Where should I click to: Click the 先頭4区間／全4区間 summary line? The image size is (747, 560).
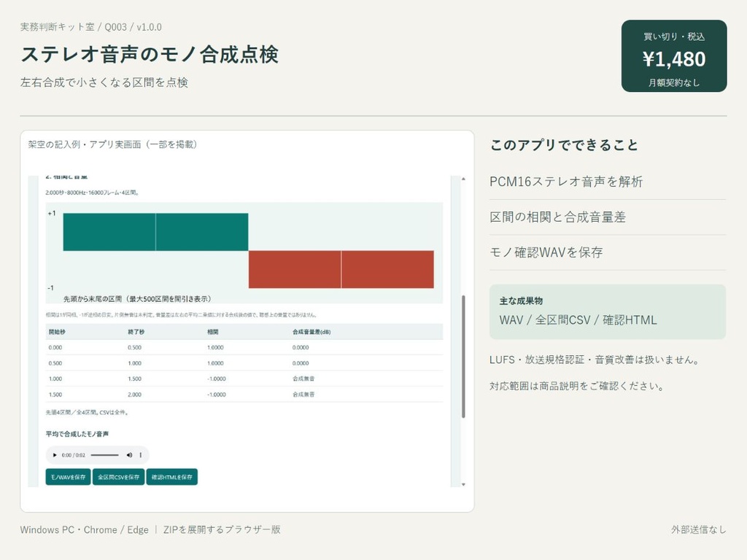click(x=87, y=413)
